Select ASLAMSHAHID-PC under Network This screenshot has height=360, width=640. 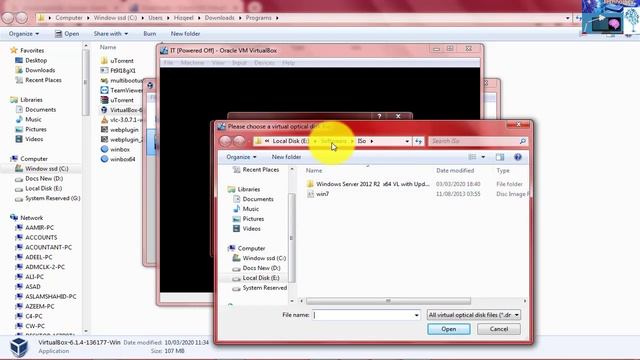pyautogui.click(x=45, y=296)
